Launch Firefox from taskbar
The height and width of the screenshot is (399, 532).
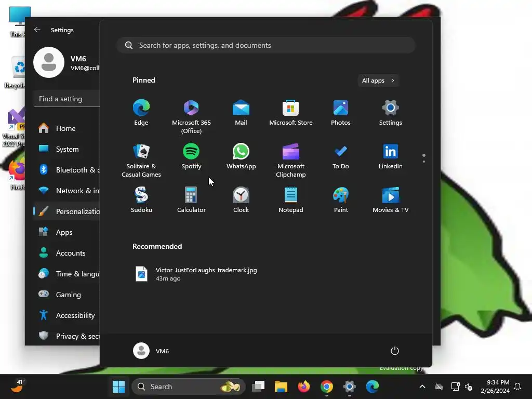click(x=303, y=387)
